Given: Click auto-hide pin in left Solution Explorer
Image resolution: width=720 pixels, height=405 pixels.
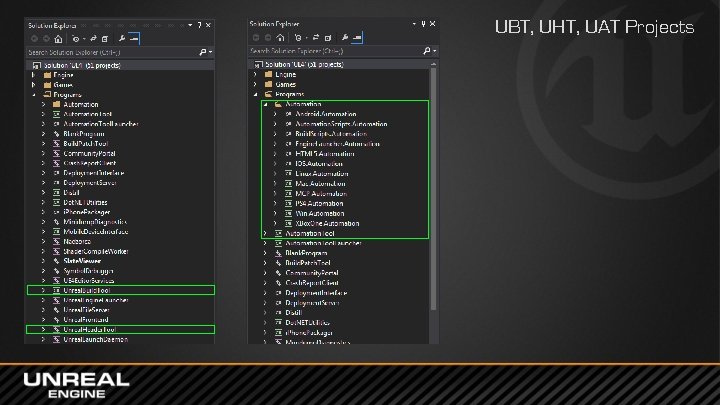Looking at the screenshot, I should pyautogui.click(x=199, y=25).
